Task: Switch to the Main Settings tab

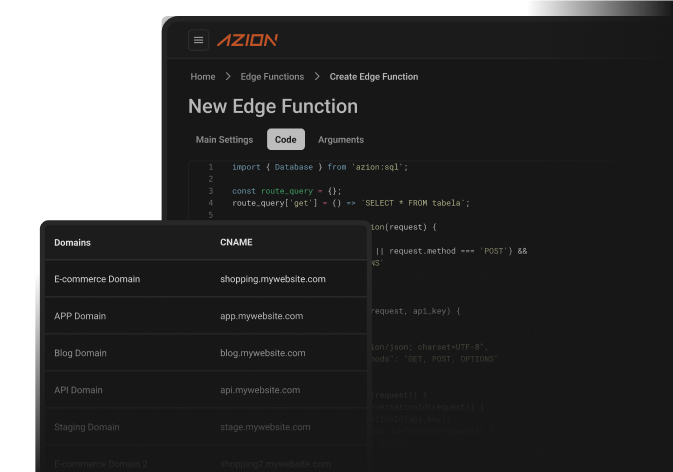Action: (x=224, y=140)
